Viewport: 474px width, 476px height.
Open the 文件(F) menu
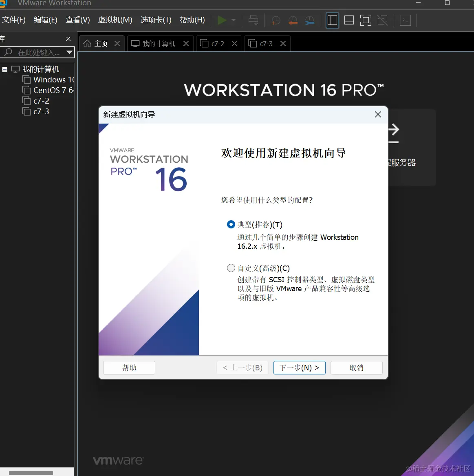13,20
